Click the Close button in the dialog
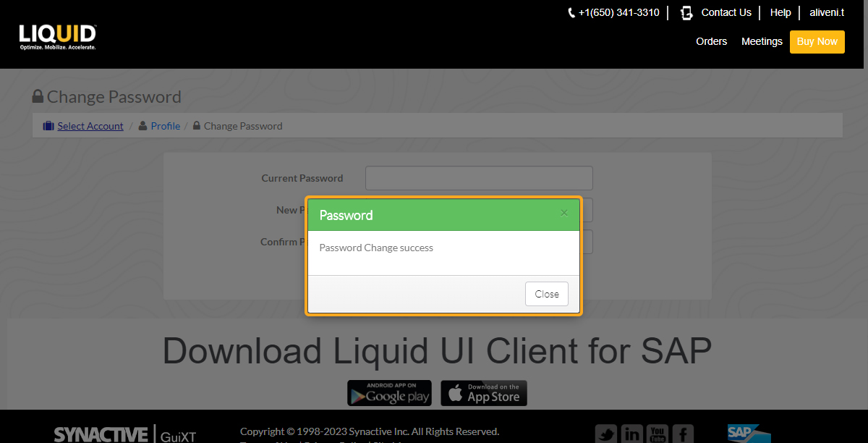Image resolution: width=868 pixels, height=443 pixels. [x=547, y=294]
